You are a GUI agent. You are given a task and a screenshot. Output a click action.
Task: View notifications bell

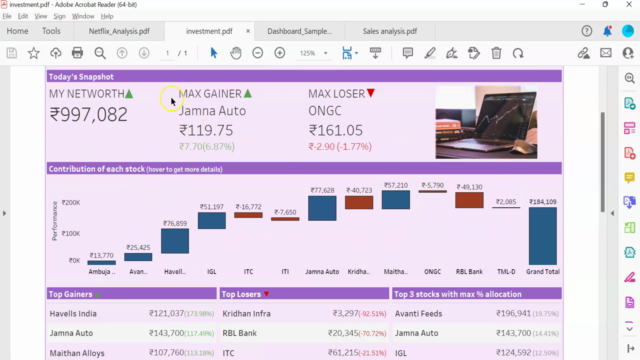pyautogui.click(x=607, y=31)
